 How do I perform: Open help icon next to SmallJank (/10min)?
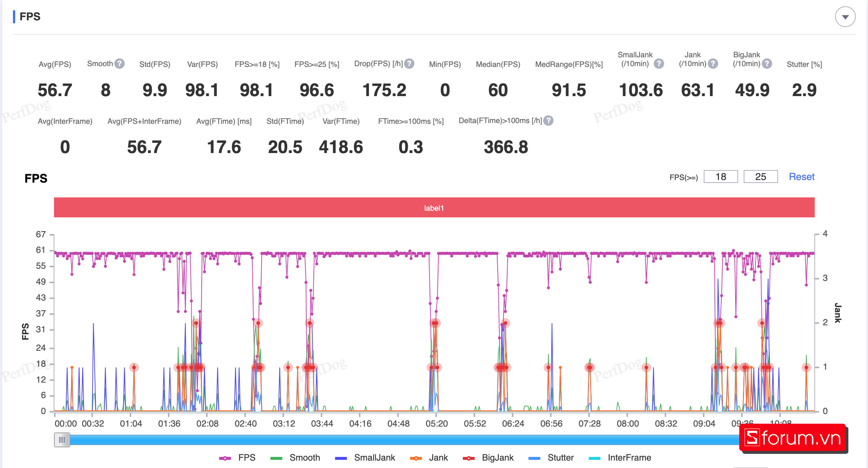pyautogui.click(x=659, y=64)
